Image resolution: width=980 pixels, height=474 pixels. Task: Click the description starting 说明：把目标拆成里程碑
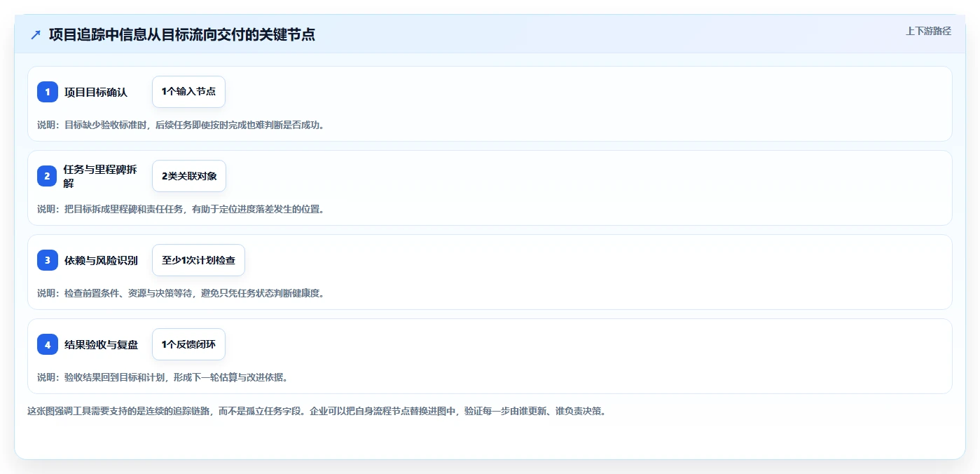point(181,209)
